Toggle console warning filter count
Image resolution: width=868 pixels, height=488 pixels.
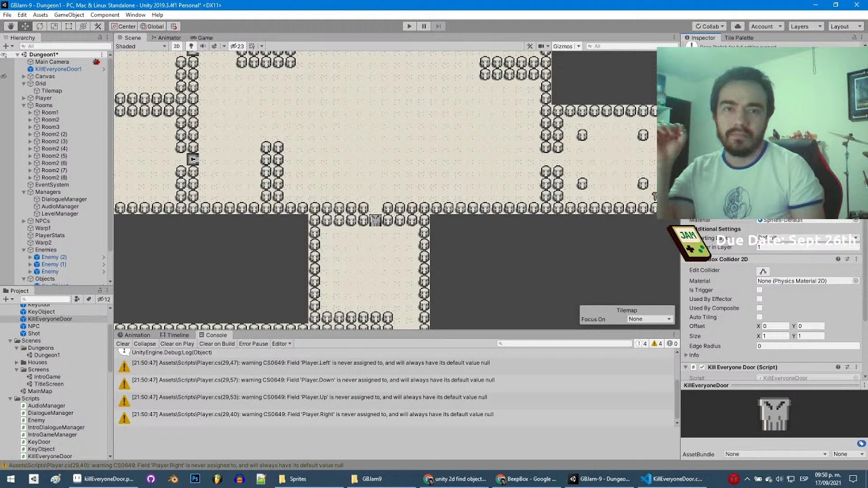point(656,344)
